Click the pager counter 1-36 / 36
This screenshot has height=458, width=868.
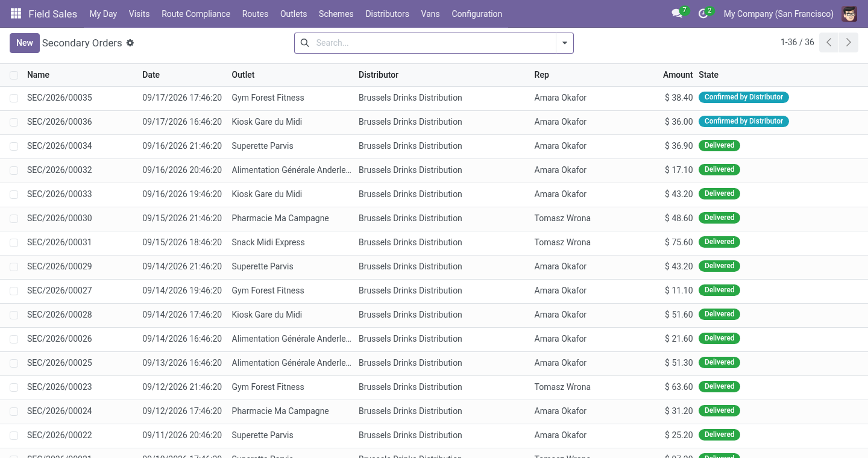pos(797,42)
